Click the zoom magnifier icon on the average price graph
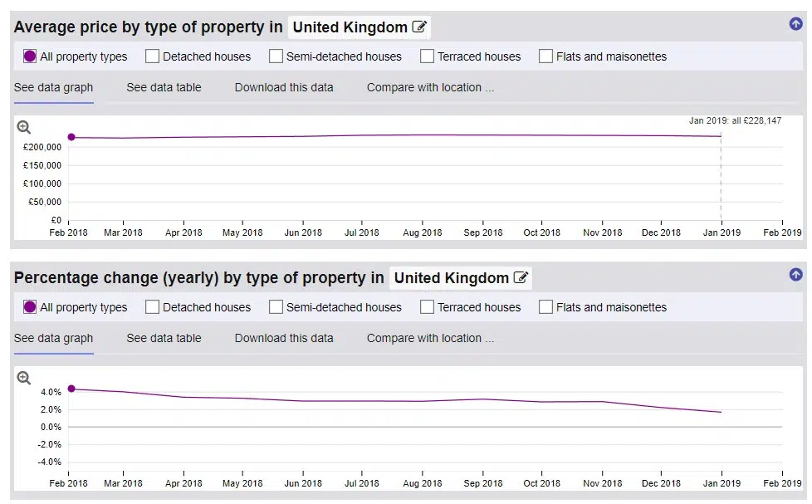The height and width of the screenshot is (504, 812). click(x=24, y=127)
